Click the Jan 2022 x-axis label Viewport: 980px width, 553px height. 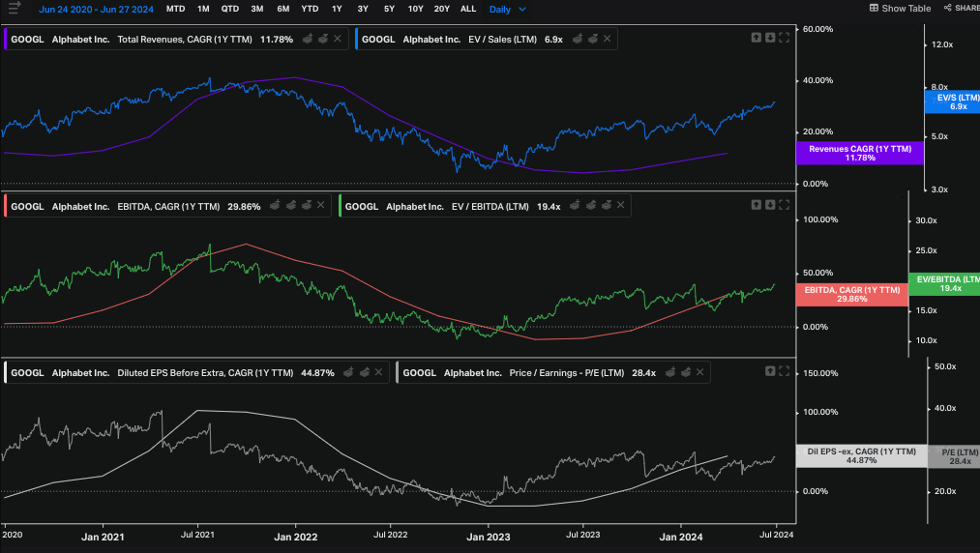296,537
